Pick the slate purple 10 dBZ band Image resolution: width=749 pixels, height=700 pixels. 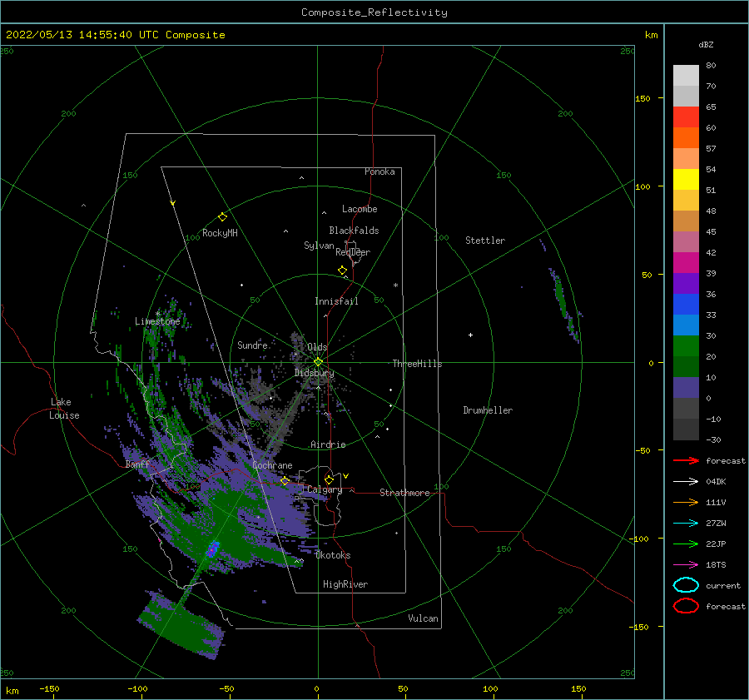686,388
